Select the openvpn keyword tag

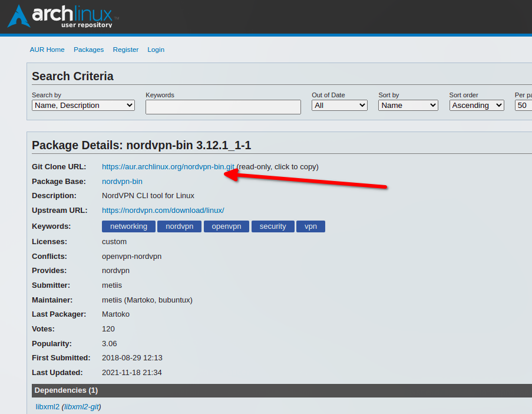[x=226, y=226]
